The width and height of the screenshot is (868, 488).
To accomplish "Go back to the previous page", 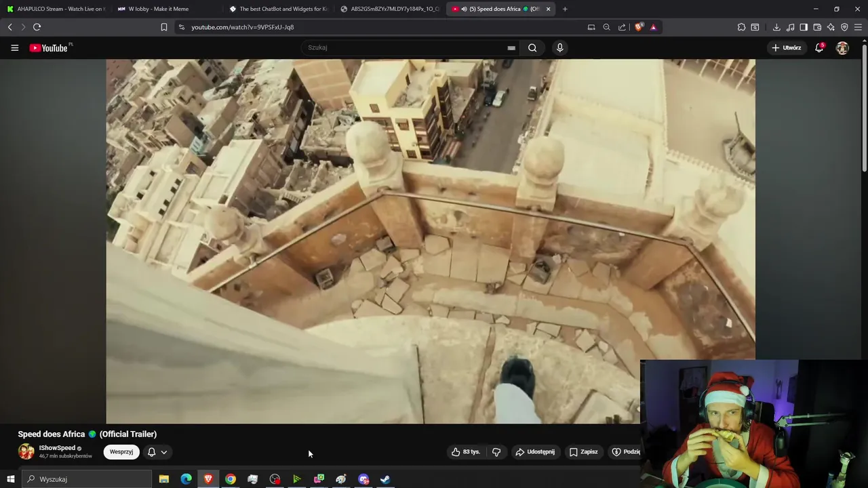I will tap(9, 27).
